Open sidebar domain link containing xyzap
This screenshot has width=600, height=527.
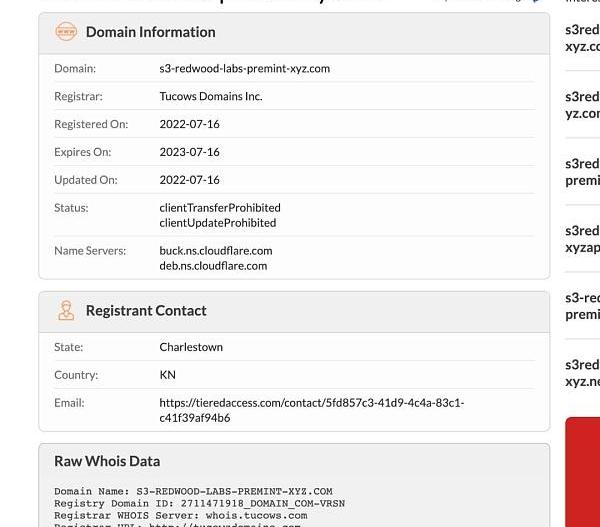pyautogui.click(x=582, y=239)
